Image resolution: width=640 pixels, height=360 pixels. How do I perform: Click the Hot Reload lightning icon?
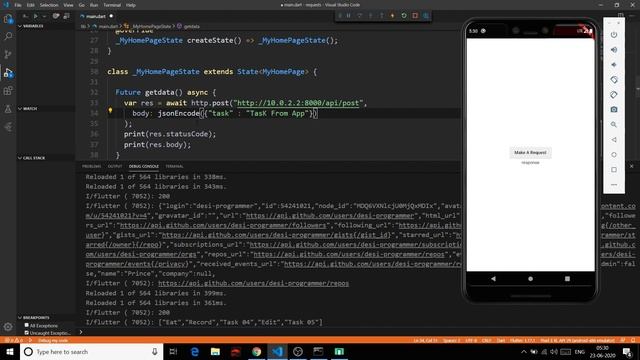393,16
